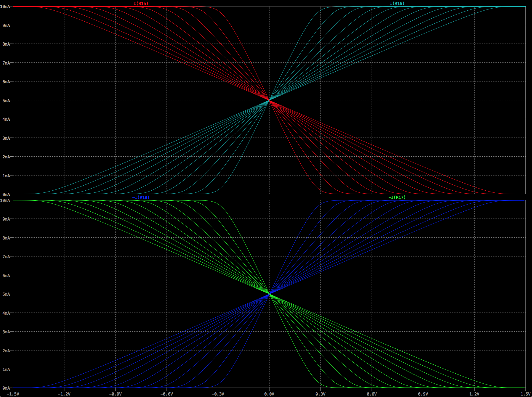Click the 3mA label on lower plot axis
Screen dimensions: 532x397
6,332
